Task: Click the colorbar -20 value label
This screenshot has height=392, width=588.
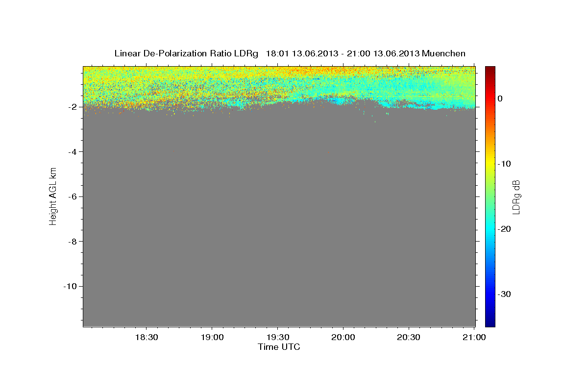Action: click(505, 229)
